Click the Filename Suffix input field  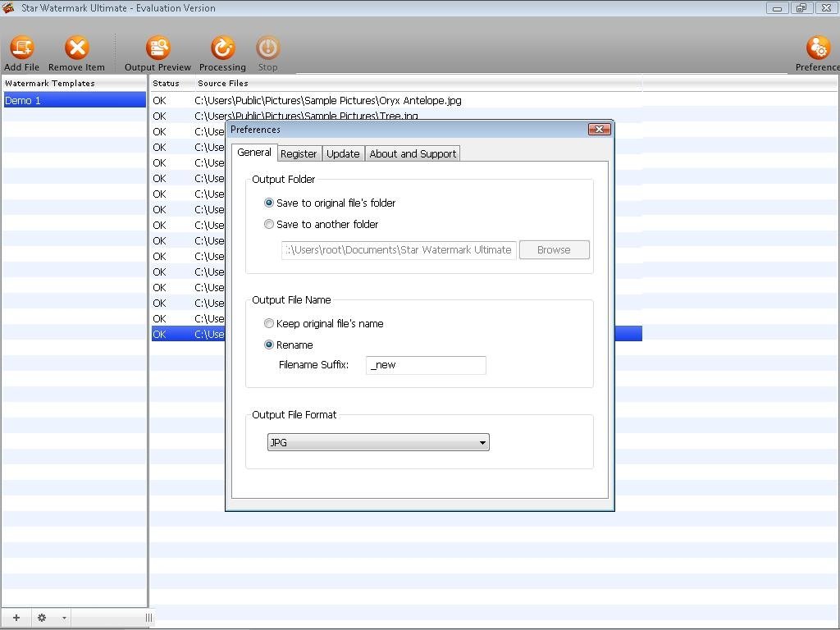[426, 365]
